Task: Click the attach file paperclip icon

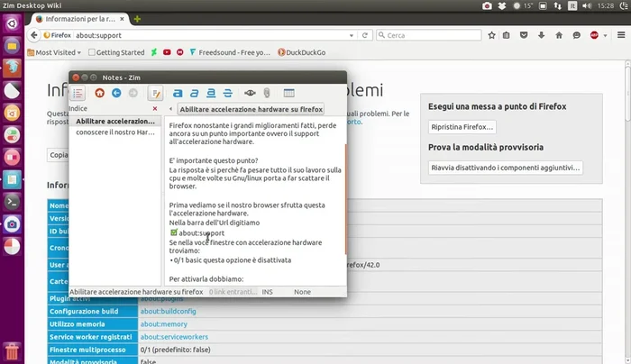Action: point(268,93)
